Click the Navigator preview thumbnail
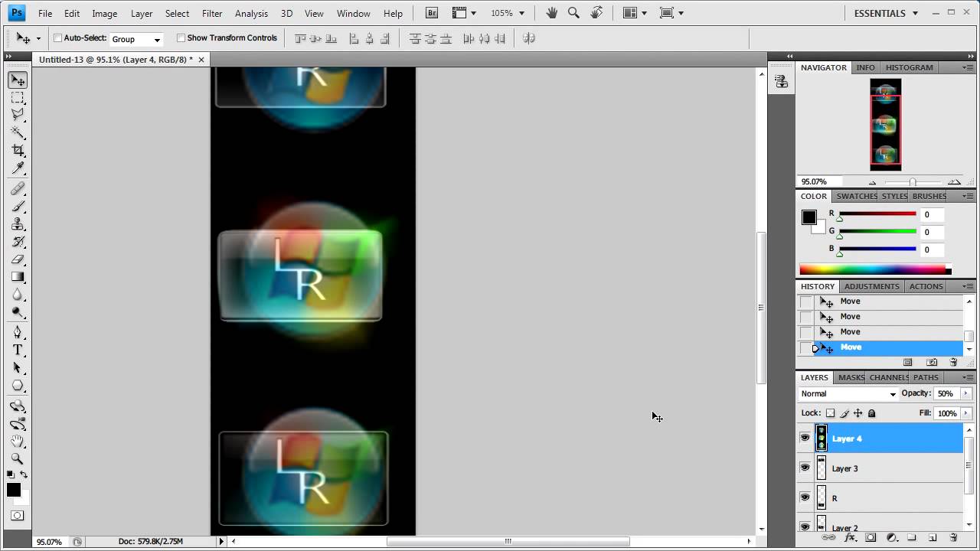Viewport: 980px width, 551px height. 886,125
